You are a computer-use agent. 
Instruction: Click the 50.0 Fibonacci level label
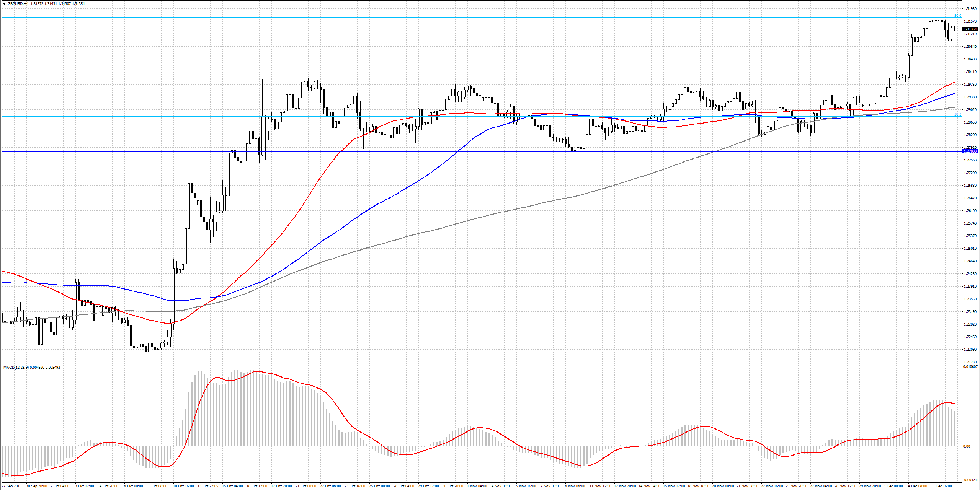[957, 16]
